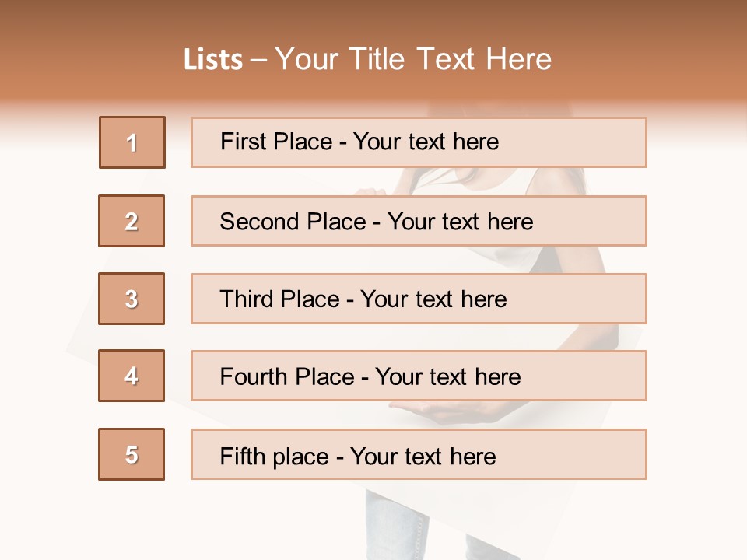Click the 'Third Place - Your text here' bar

click(x=419, y=299)
